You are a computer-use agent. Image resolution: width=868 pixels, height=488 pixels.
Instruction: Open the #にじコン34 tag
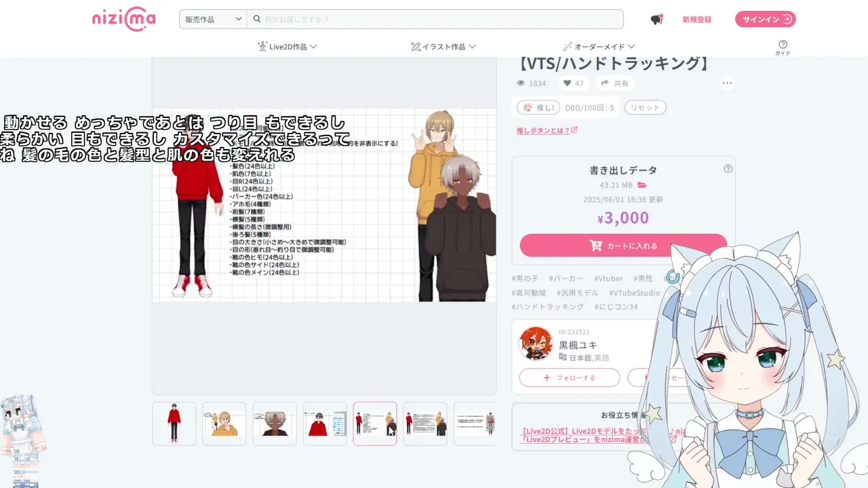point(616,307)
